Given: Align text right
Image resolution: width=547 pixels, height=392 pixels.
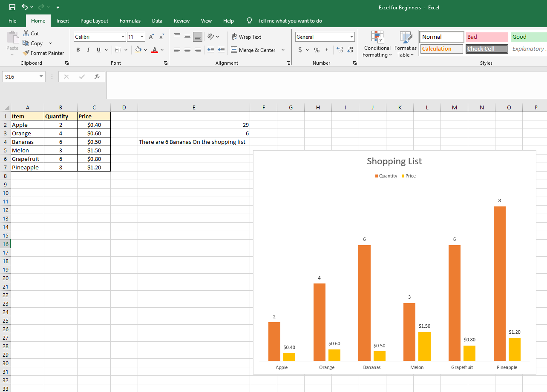Looking at the screenshot, I should tap(198, 50).
